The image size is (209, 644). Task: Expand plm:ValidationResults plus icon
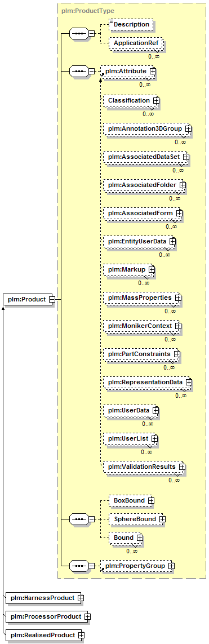click(x=181, y=467)
